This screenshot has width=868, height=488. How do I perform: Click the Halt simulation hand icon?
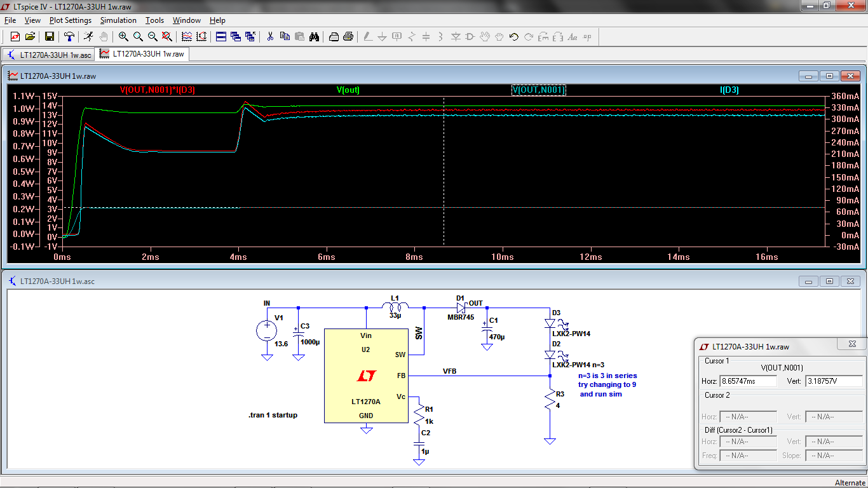tap(103, 37)
